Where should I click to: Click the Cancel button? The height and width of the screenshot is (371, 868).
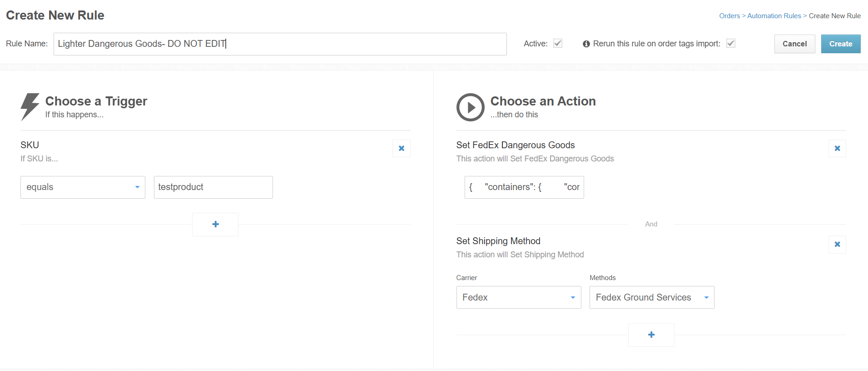[x=794, y=44]
